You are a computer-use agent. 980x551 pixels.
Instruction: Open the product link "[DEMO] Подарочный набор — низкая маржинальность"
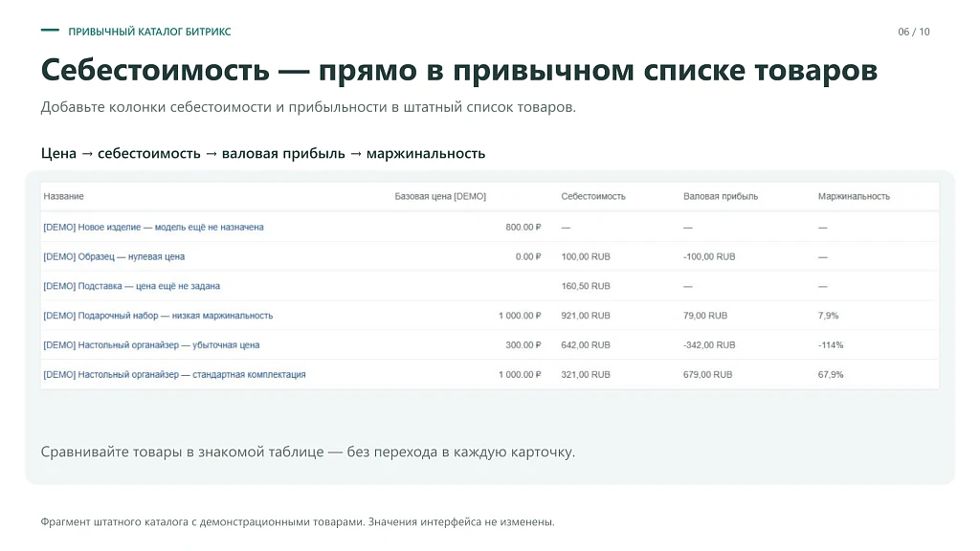coord(158,316)
